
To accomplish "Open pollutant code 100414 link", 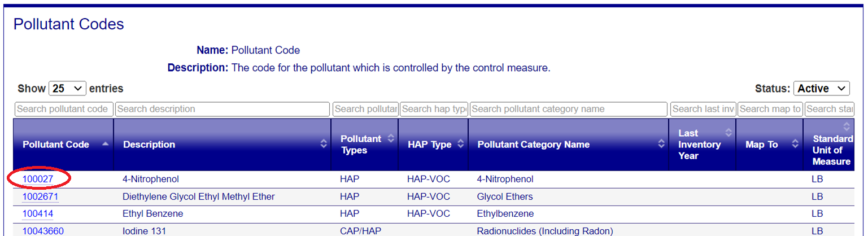I will point(38,214).
